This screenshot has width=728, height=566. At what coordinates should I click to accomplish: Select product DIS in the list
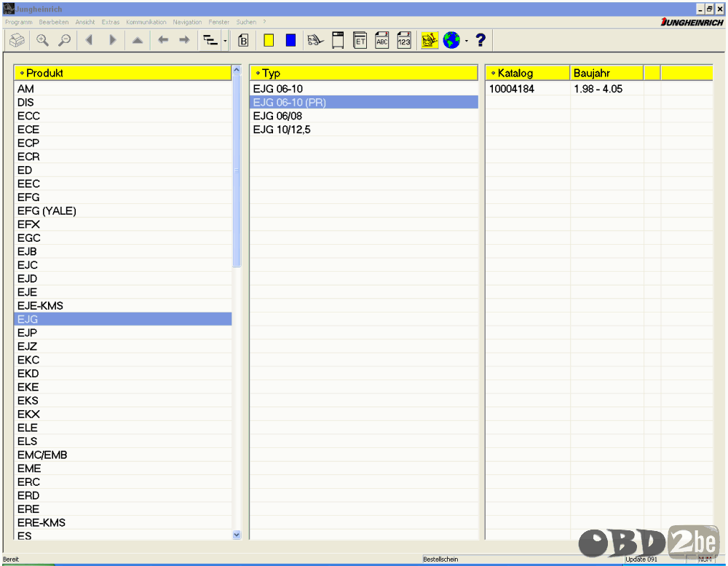123,102
